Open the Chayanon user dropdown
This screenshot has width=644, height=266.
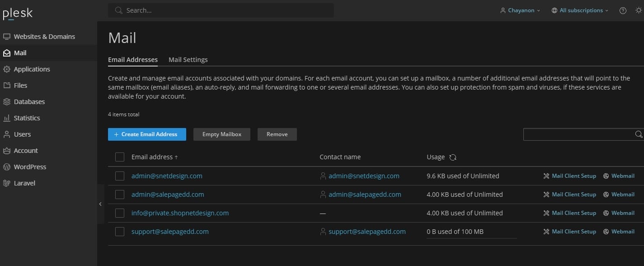coord(520,10)
